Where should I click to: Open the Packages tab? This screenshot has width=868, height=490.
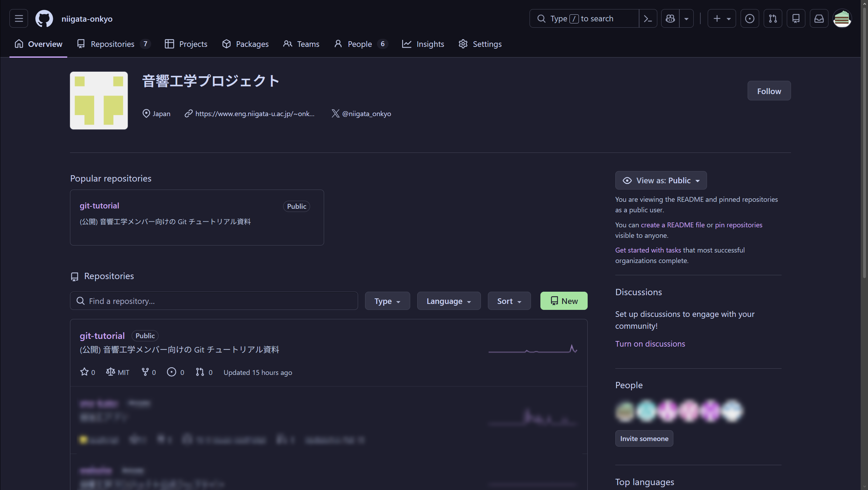coord(245,44)
